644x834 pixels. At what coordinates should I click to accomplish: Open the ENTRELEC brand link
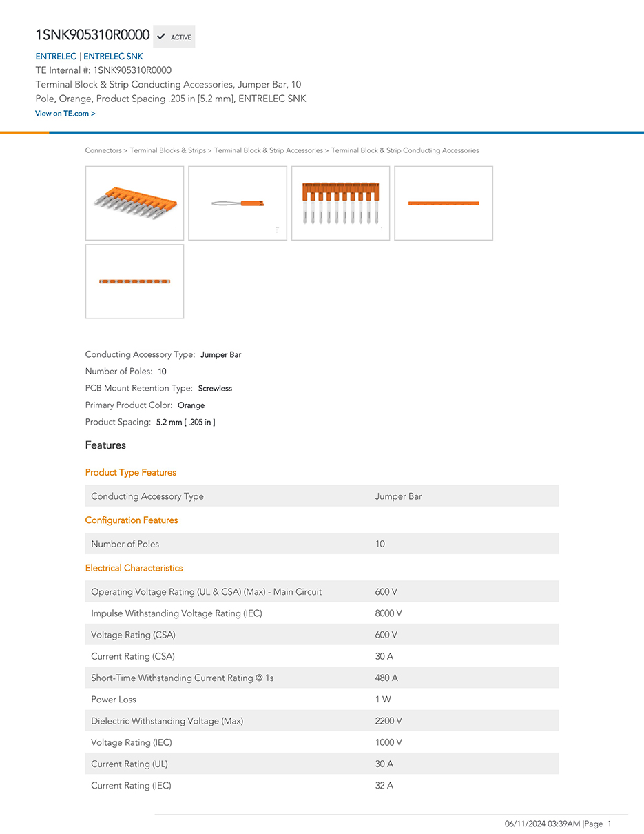point(56,57)
